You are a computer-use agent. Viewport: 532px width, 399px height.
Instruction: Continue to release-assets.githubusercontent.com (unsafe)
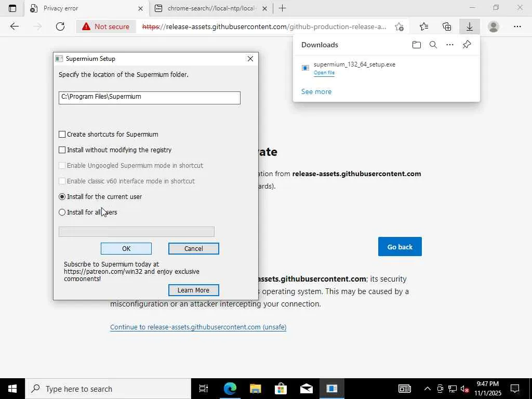click(198, 327)
